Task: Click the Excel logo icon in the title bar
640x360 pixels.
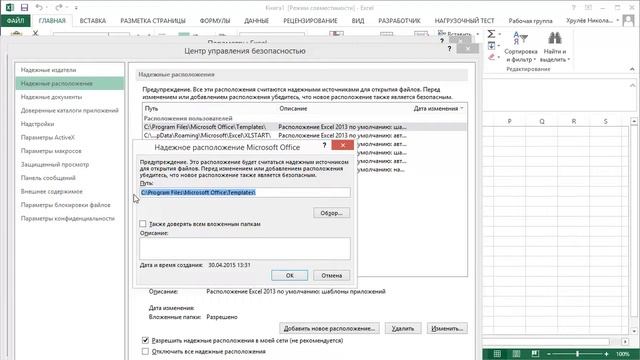Action: (10, 8)
